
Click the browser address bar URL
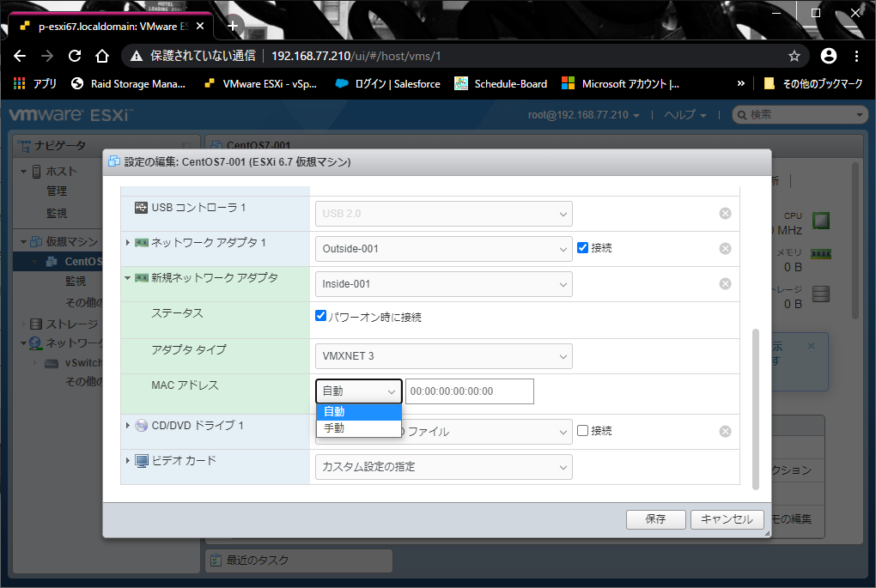pyautogui.click(x=356, y=56)
